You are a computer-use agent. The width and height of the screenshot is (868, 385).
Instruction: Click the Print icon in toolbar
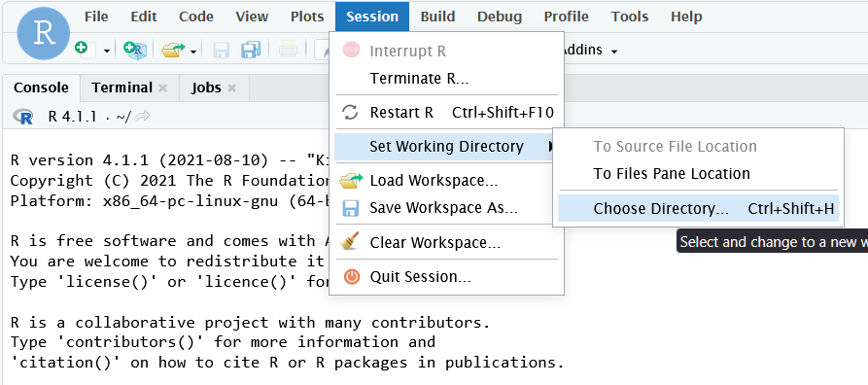pyautogui.click(x=288, y=51)
